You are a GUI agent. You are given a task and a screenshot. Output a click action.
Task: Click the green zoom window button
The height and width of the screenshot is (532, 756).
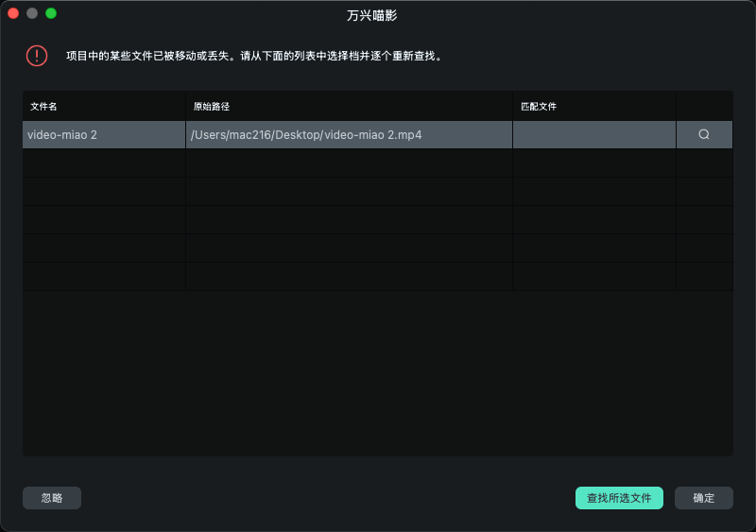point(51,13)
